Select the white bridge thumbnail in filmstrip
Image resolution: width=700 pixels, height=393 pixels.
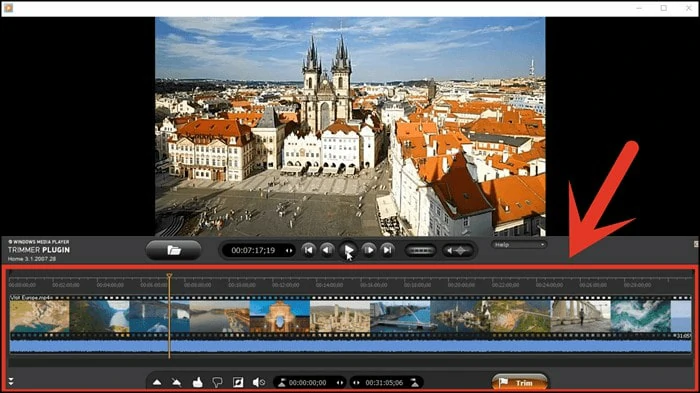pyautogui.click(x=400, y=316)
